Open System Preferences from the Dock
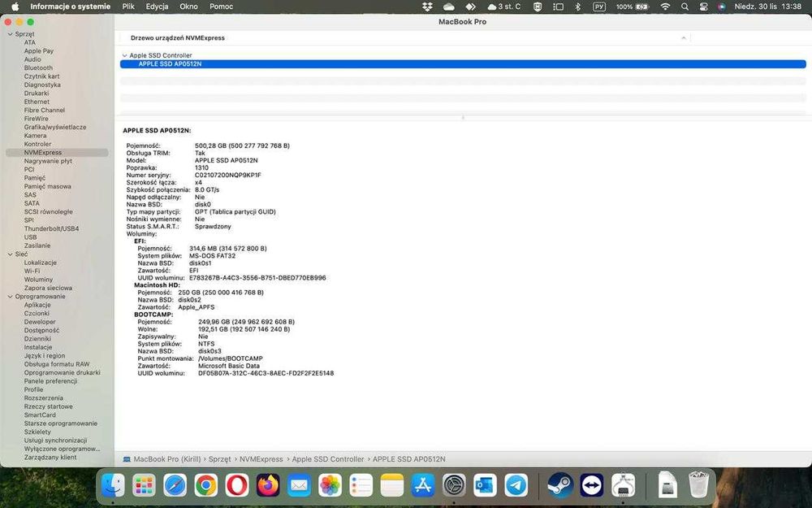812x508 pixels. point(454,486)
